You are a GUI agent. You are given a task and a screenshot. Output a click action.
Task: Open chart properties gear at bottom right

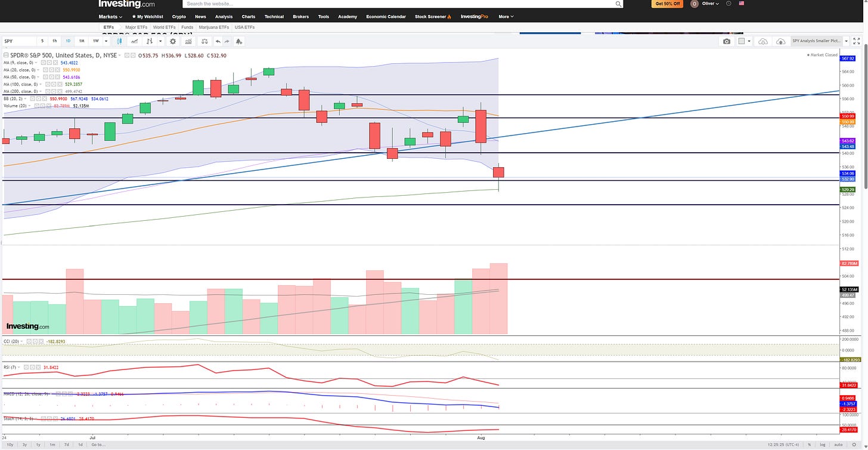854,445
